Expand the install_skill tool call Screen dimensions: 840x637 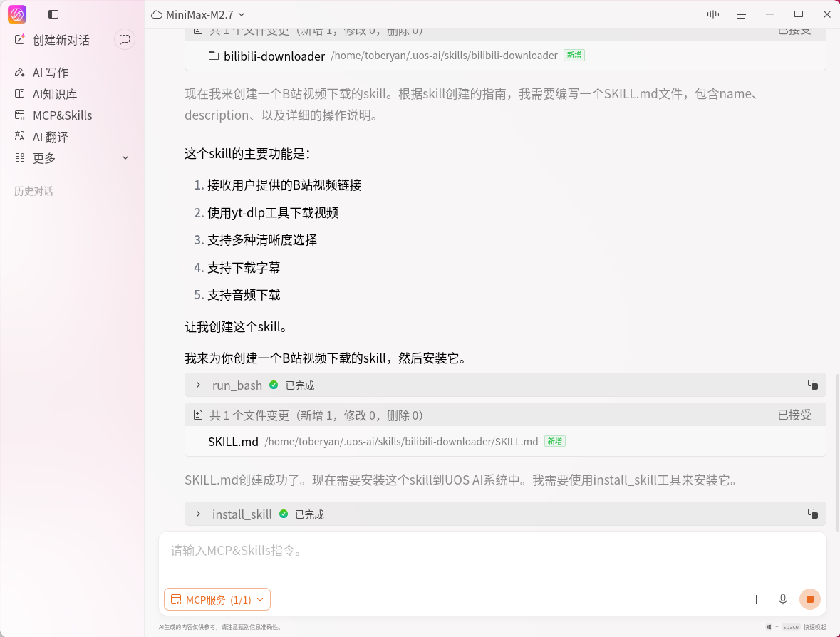pyautogui.click(x=198, y=514)
